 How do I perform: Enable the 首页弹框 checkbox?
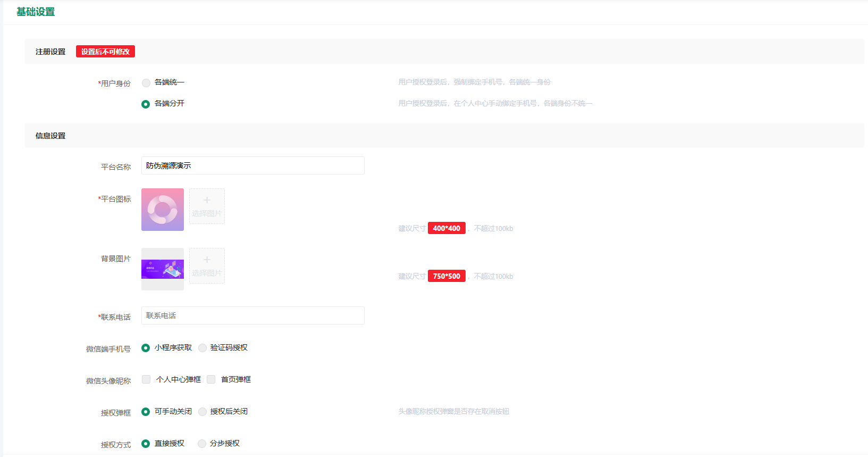(211, 379)
